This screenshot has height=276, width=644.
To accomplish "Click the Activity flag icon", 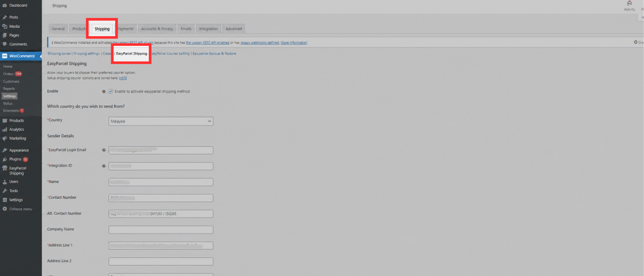I will 629,3.
